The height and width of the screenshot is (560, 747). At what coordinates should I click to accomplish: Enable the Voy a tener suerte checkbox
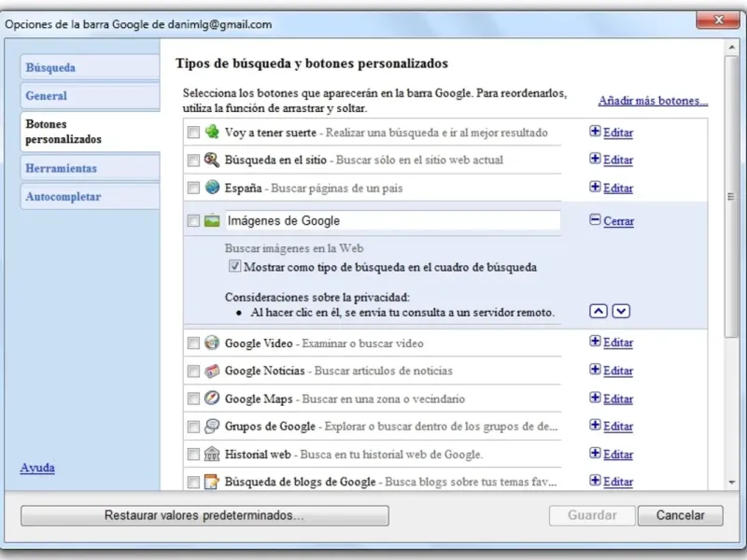pyautogui.click(x=193, y=133)
